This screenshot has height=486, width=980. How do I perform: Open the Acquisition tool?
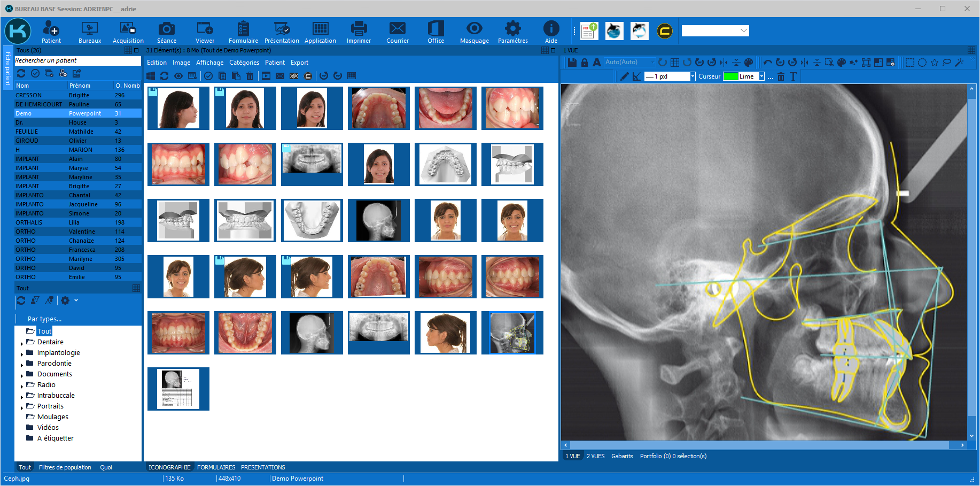click(x=128, y=32)
